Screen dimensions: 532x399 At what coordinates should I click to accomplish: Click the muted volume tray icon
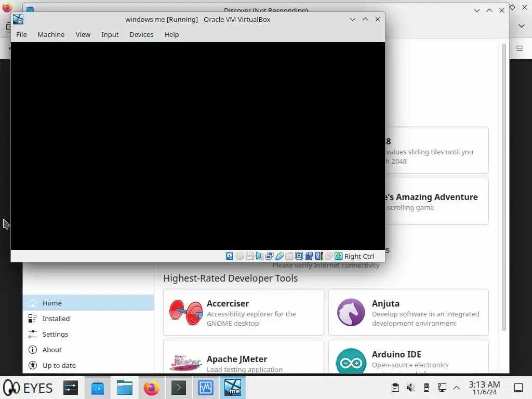click(411, 388)
